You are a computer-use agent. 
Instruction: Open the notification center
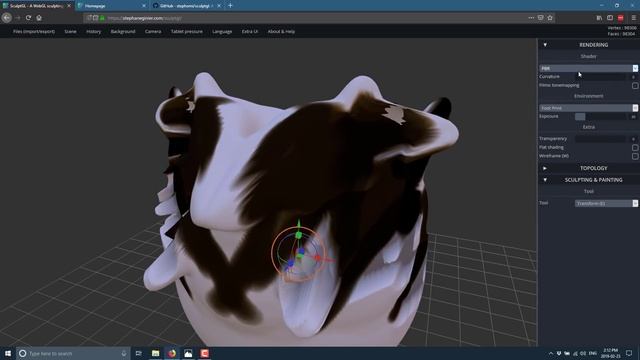(629, 353)
